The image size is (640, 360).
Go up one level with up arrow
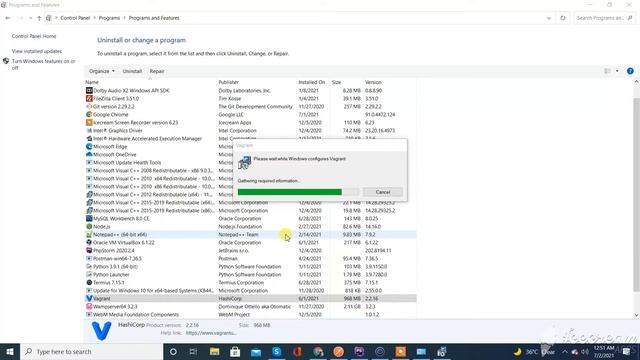[x=39, y=18]
